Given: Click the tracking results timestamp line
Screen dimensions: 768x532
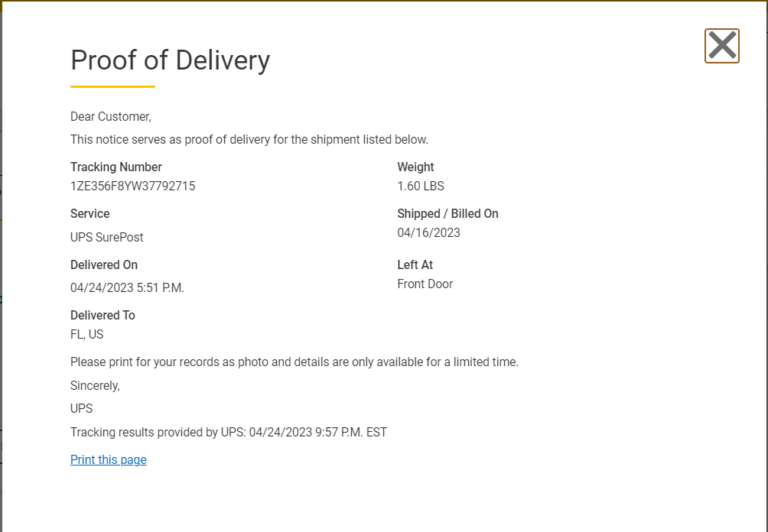Looking at the screenshot, I should (229, 432).
